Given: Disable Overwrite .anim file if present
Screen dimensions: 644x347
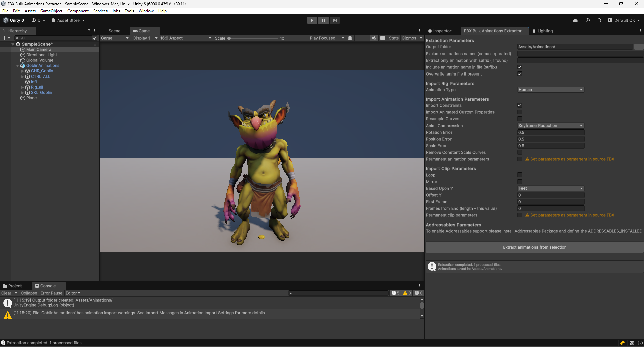Looking at the screenshot, I should coord(520,74).
